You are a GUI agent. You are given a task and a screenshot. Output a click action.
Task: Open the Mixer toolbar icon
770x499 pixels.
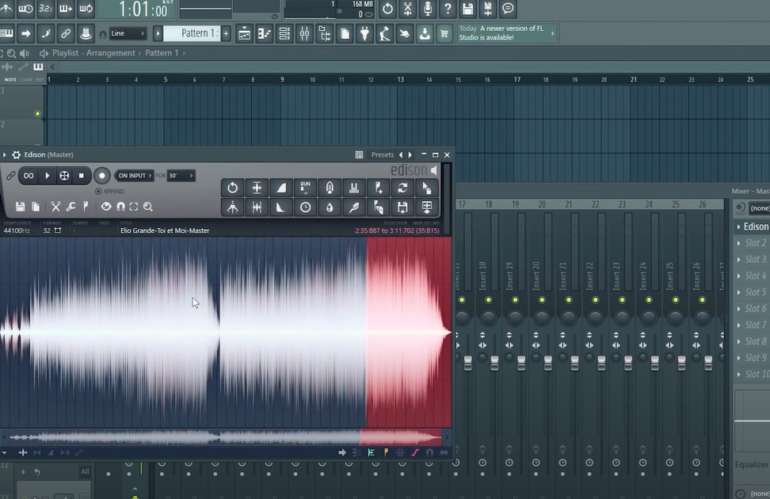click(304, 33)
